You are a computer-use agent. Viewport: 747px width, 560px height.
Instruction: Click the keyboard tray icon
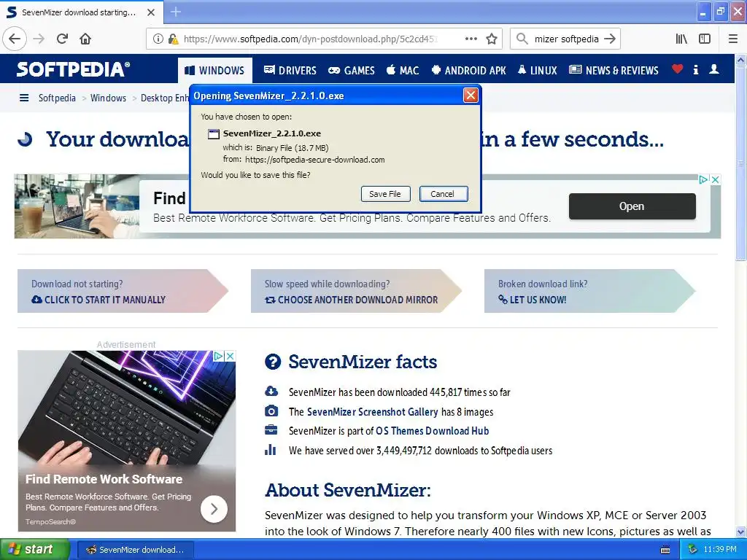[665, 550]
